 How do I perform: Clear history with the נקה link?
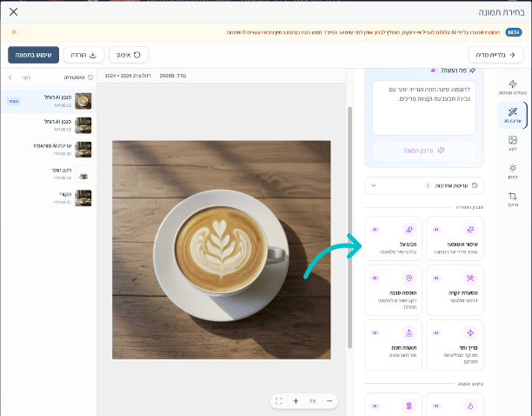point(26,77)
